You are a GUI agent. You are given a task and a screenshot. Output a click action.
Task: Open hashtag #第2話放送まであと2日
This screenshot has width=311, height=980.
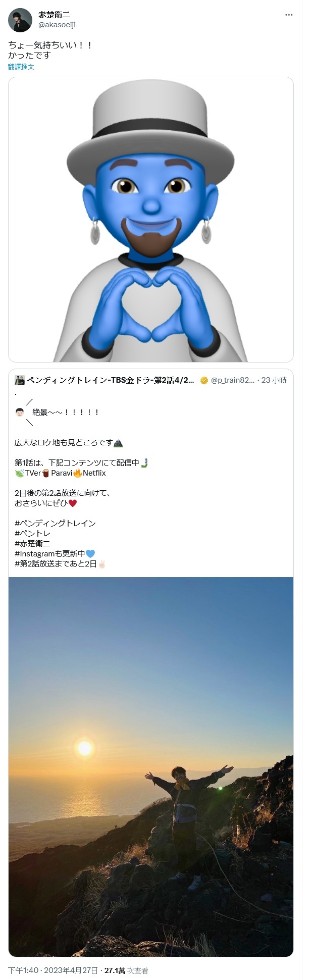pos(56,563)
